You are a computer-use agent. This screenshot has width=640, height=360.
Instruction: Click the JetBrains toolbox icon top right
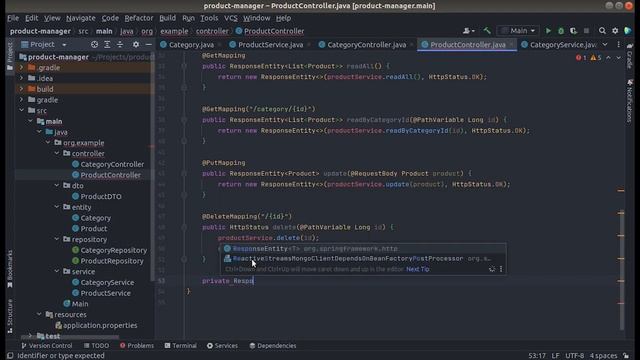[x=628, y=31]
